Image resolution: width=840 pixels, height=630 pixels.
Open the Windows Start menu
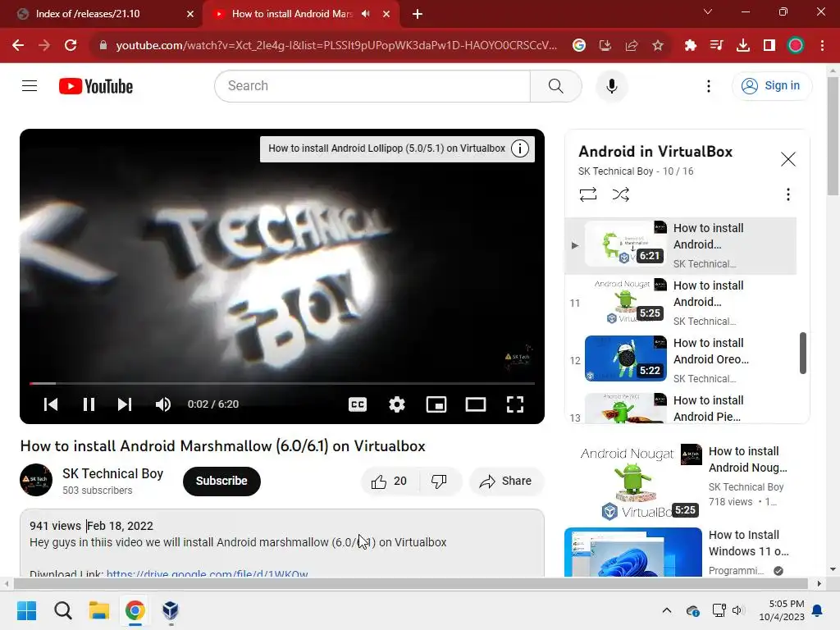click(x=26, y=610)
